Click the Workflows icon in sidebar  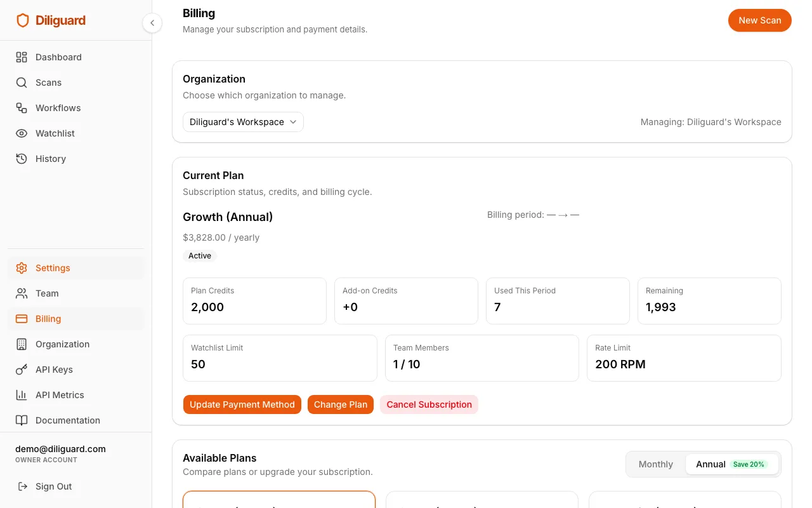22,108
